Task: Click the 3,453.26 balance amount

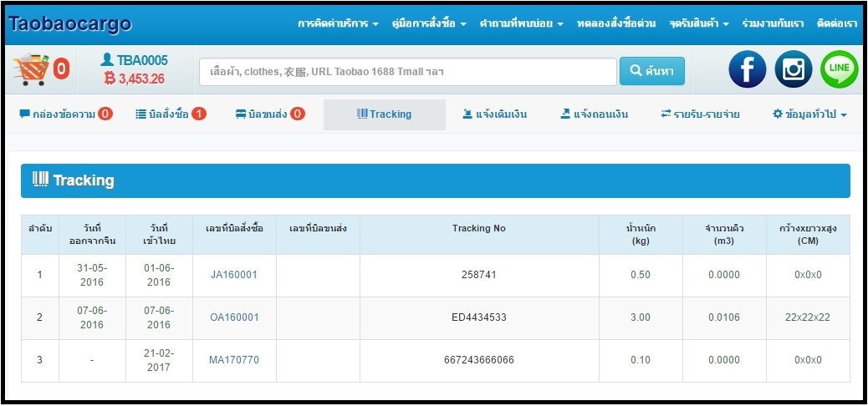Action: [x=135, y=79]
